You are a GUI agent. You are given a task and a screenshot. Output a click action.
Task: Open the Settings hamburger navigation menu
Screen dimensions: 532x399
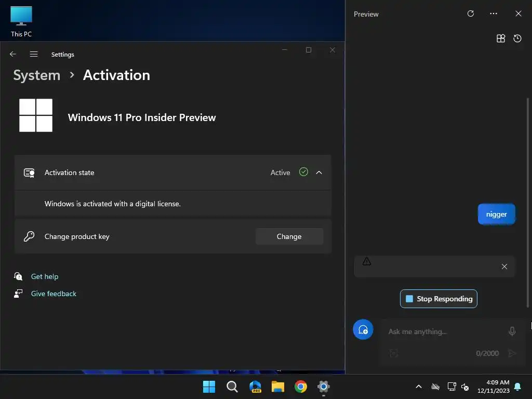(34, 54)
